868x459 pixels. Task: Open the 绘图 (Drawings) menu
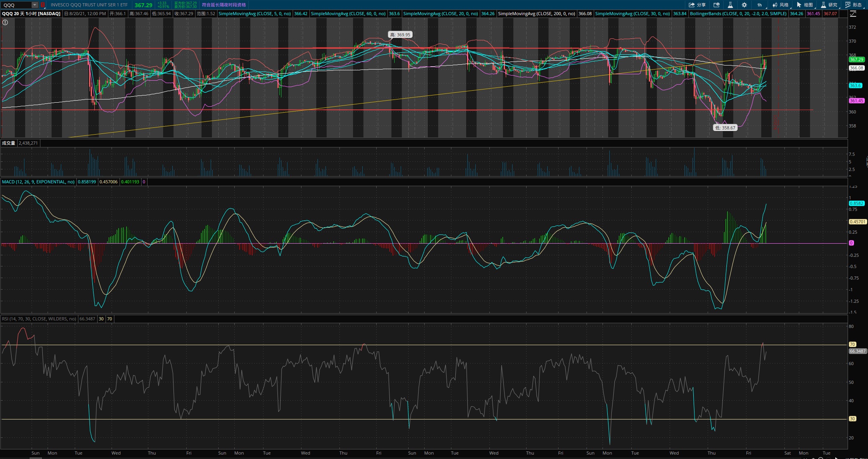(805, 5)
